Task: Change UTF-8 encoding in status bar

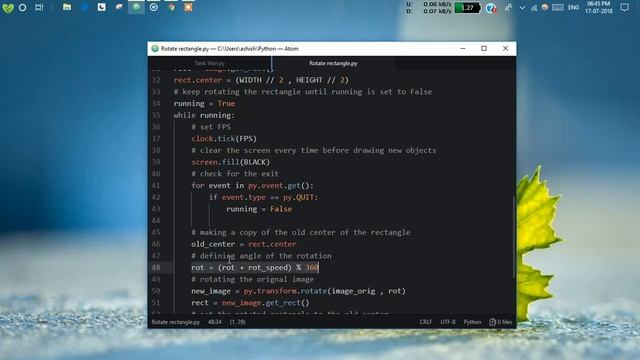Action: [448, 322]
